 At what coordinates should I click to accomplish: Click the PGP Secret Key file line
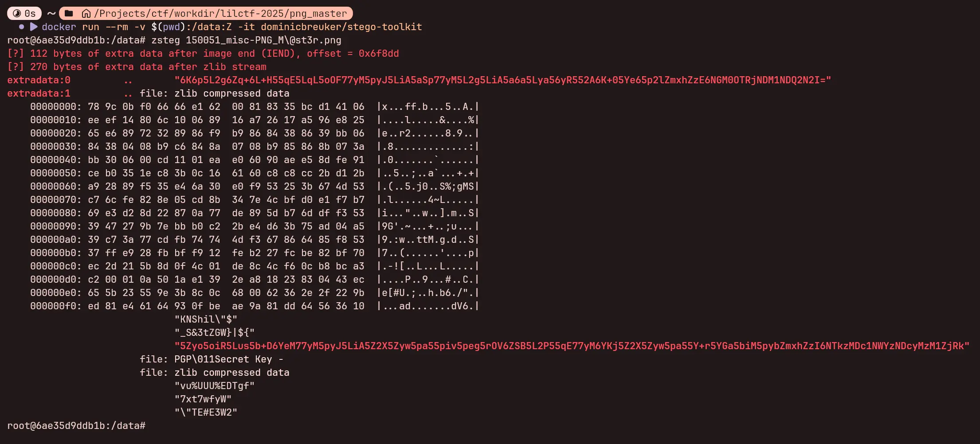pyautogui.click(x=211, y=359)
